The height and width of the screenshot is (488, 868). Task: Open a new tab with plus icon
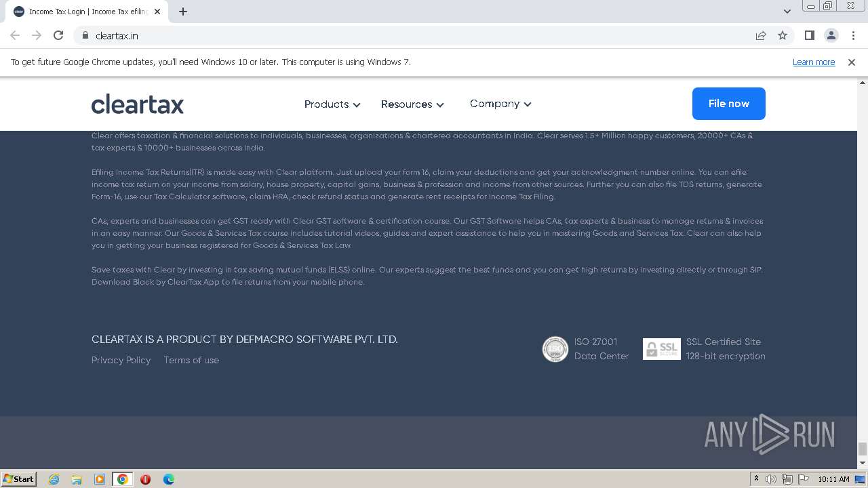pos(183,12)
